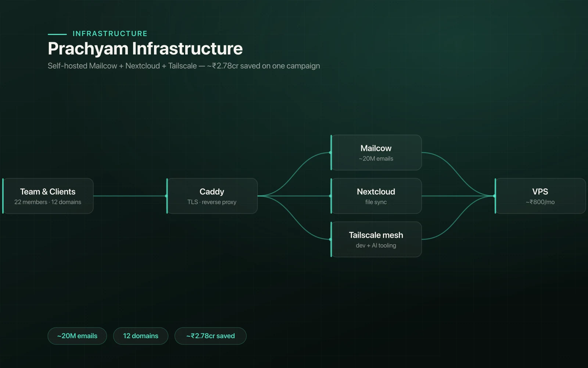Select the Mailcow node
Image resolution: width=588 pixels, height=368 pixels.
[x=376, y=152]
